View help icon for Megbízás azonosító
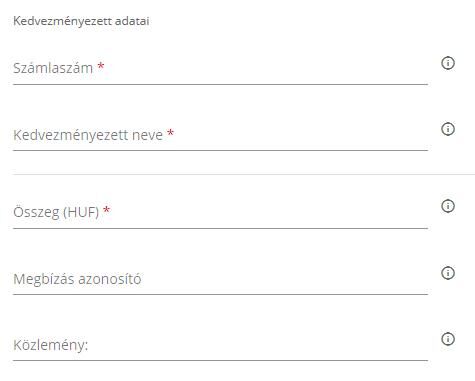 pyautogui.click(x=448, y=273)
